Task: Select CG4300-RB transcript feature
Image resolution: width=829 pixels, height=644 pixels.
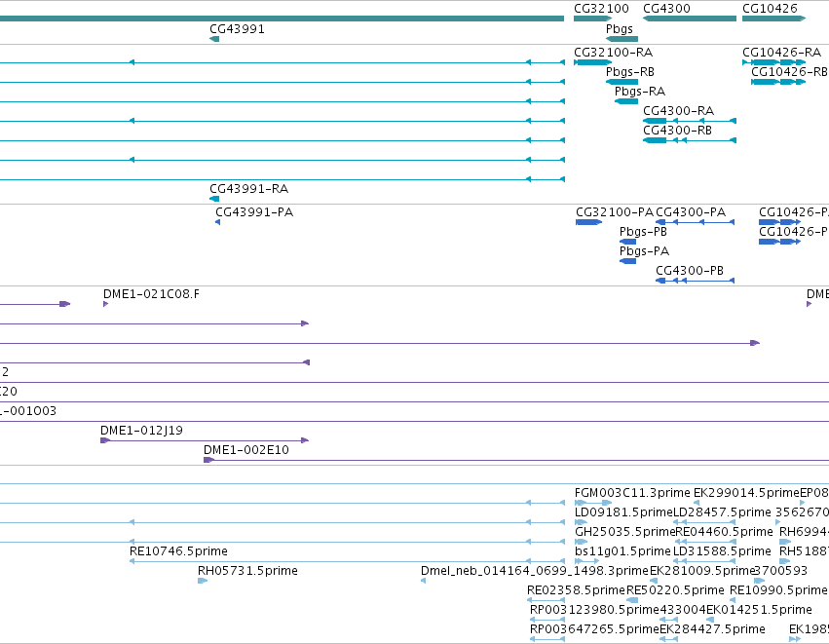Action: tap(690, 140)
